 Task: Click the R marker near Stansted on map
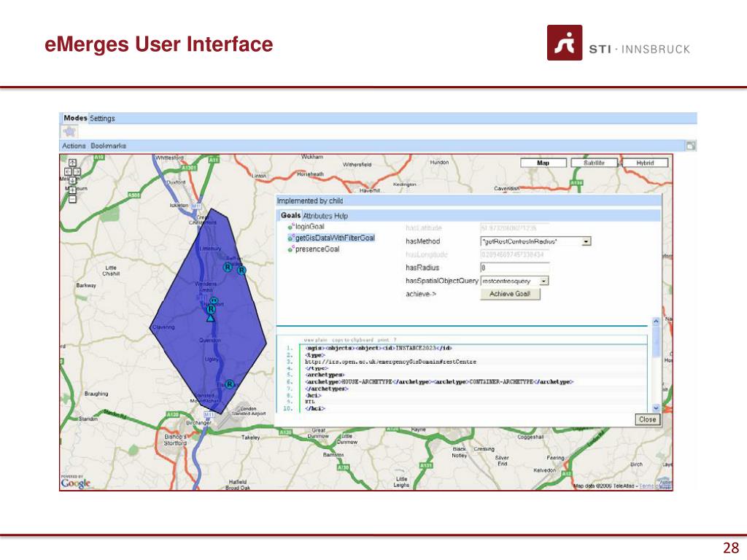[x=230, y=384]
